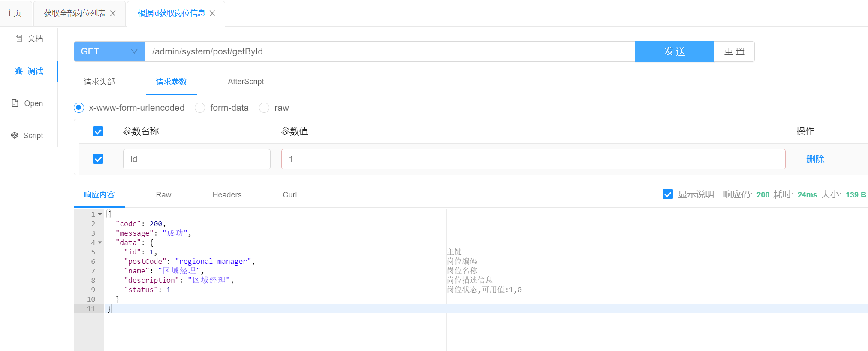Click the 重置 reset button

[x=734, y=51]
